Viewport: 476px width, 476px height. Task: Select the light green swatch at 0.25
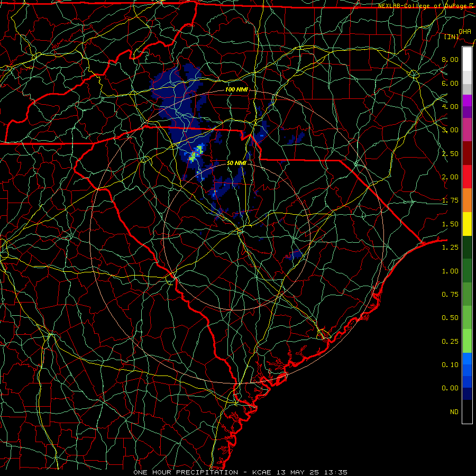(x=467, y=341)
